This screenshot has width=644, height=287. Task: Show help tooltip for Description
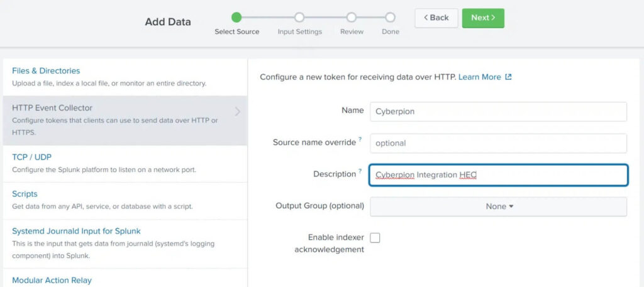(x=360, y=171)
